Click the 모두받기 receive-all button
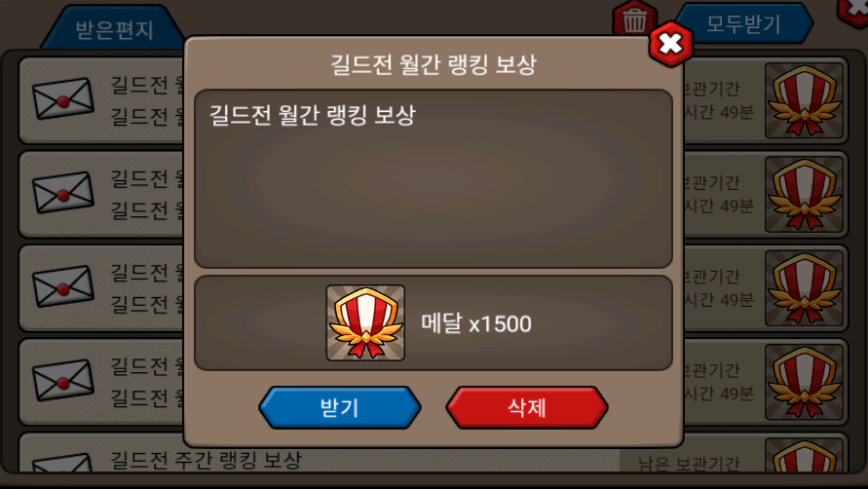868x489 pixels. click(x=743, y=23)
